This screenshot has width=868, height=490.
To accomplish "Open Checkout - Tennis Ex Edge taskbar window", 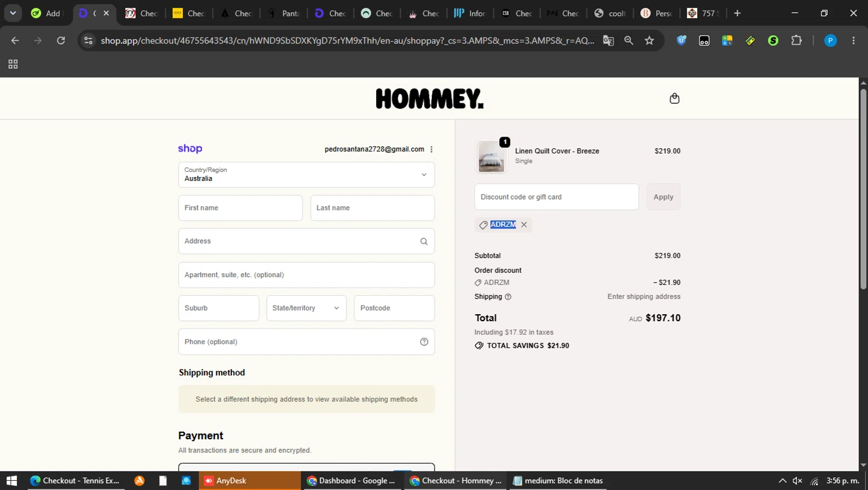I will 75,481.
